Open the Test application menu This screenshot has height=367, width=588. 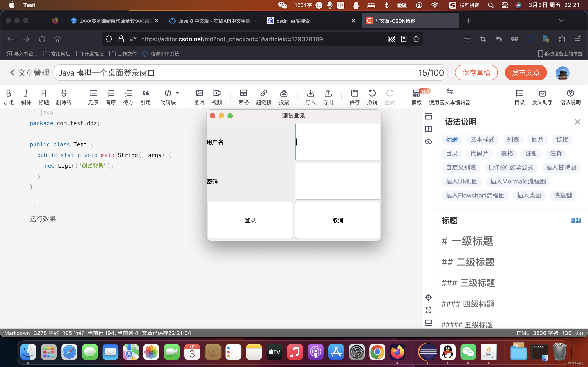coord(29,5)
